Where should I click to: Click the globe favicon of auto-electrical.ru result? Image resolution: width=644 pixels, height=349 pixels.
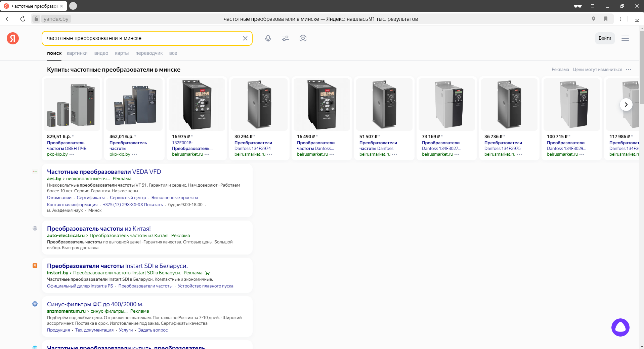pos(35,228)
